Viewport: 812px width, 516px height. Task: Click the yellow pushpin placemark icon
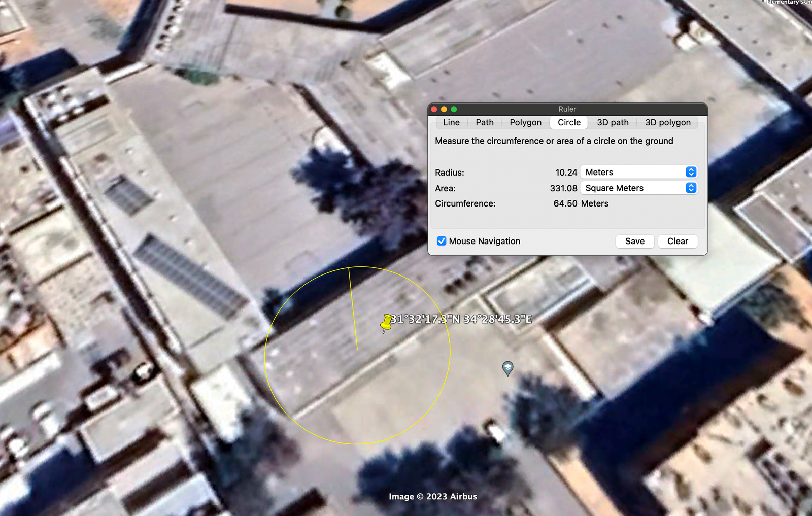(x=386, y=323)
